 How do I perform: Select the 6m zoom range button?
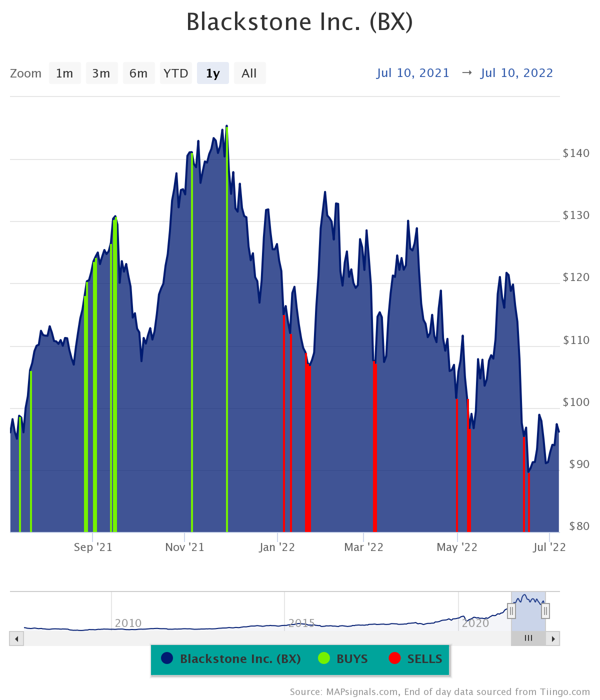point(138,73)
